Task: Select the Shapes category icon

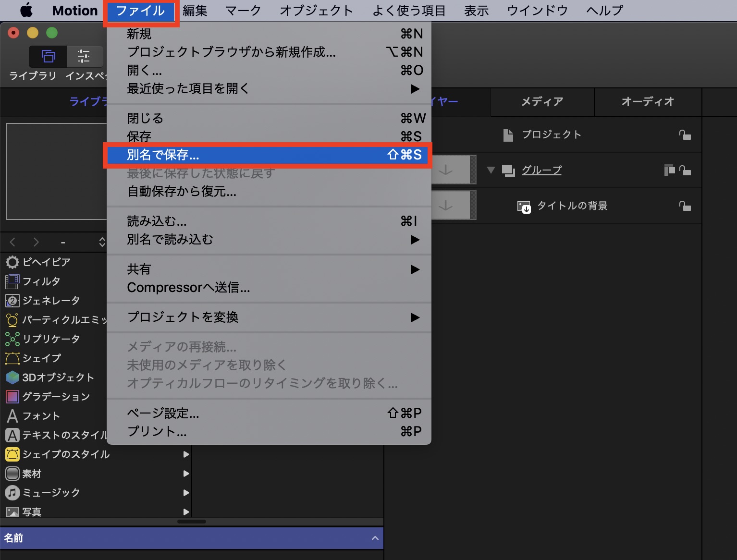Action: [x=12, y=358]
